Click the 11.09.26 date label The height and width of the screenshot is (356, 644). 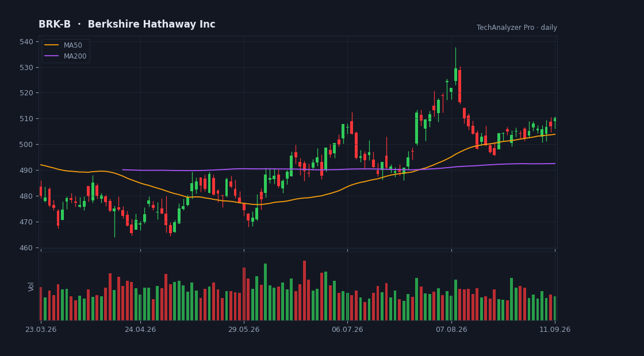click(x=554, y=330)
